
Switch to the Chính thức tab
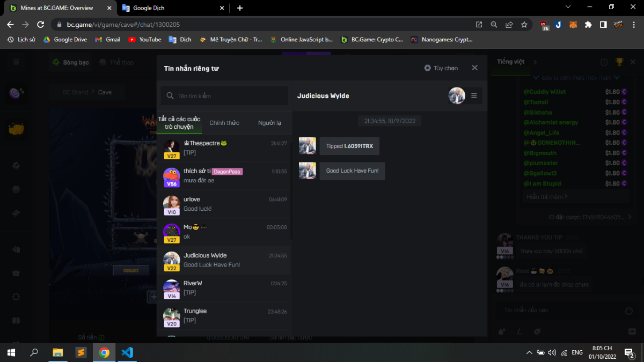pyautogui.click(x=224, y=123)
